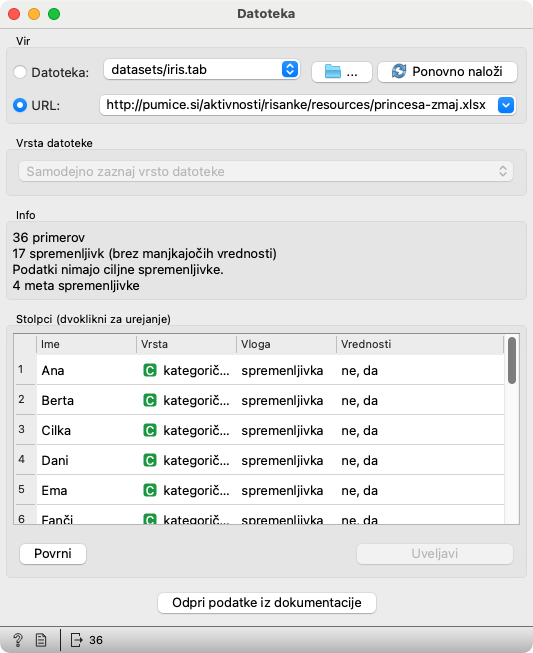Click the reload icon on Ponovno naloži
Screen dimensions: 533x653
[x=399, y=71]
